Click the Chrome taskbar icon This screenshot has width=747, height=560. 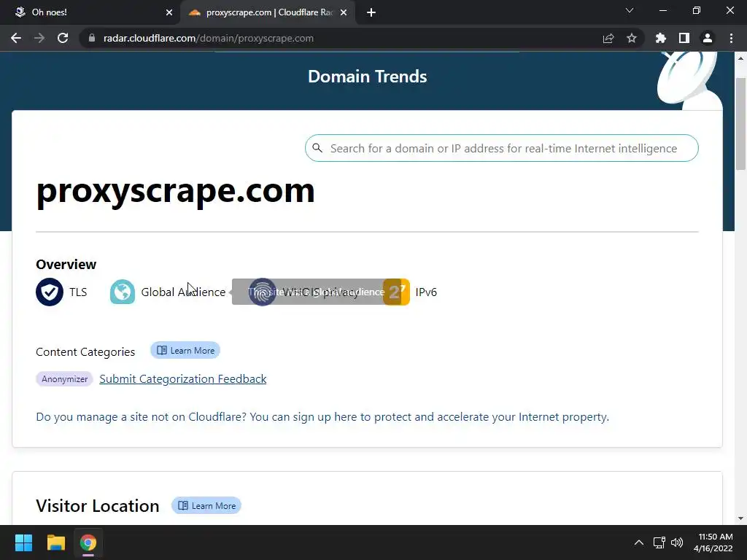(88, 542)
